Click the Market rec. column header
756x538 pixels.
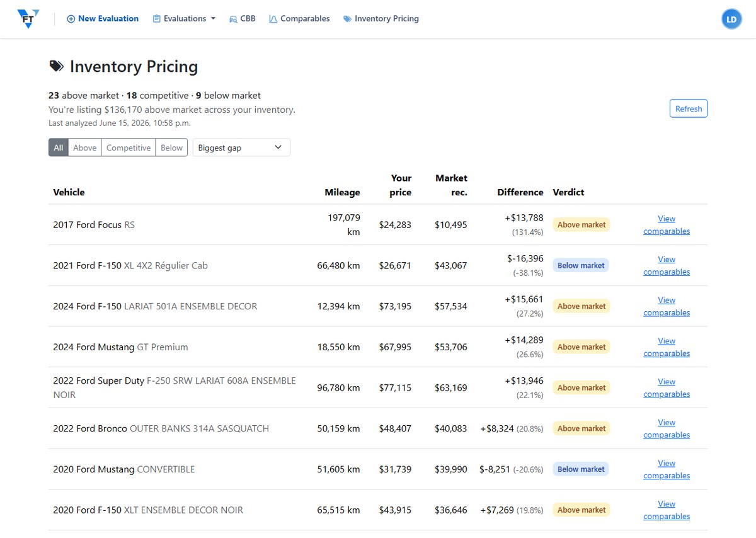pos(451,185)
